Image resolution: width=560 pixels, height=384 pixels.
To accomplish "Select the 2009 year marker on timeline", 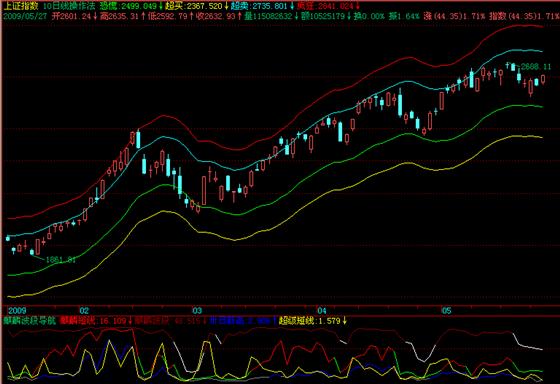I will [17, 310].
